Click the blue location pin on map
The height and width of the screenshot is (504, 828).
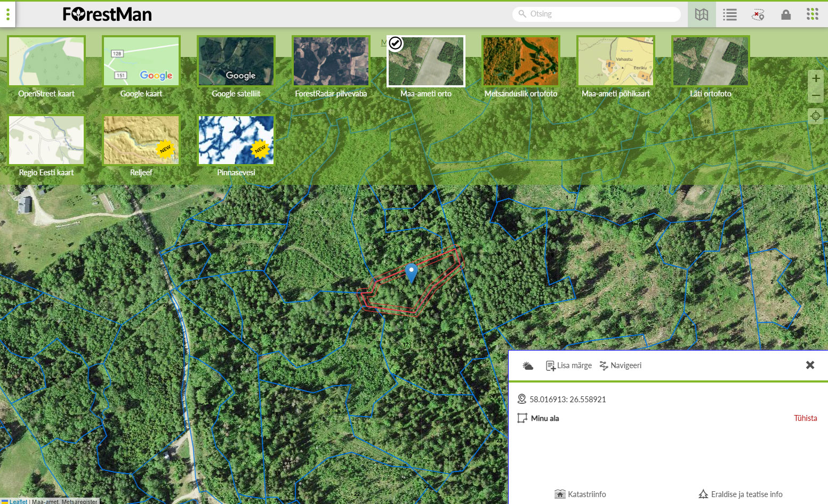411,272
